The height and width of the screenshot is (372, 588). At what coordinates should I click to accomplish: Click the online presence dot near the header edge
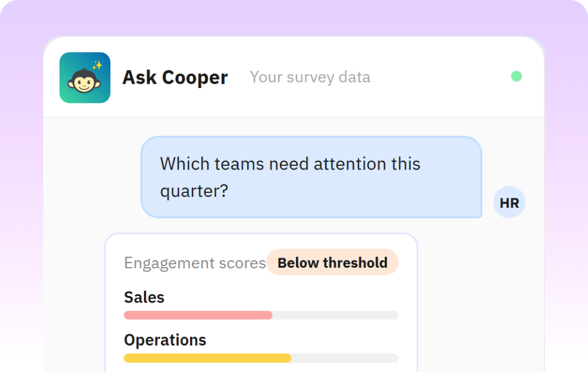[x=516, y=77]
